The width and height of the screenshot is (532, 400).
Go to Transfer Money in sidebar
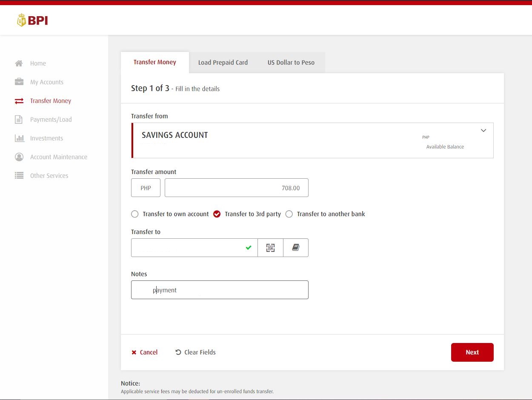click(x=51, y=101)
